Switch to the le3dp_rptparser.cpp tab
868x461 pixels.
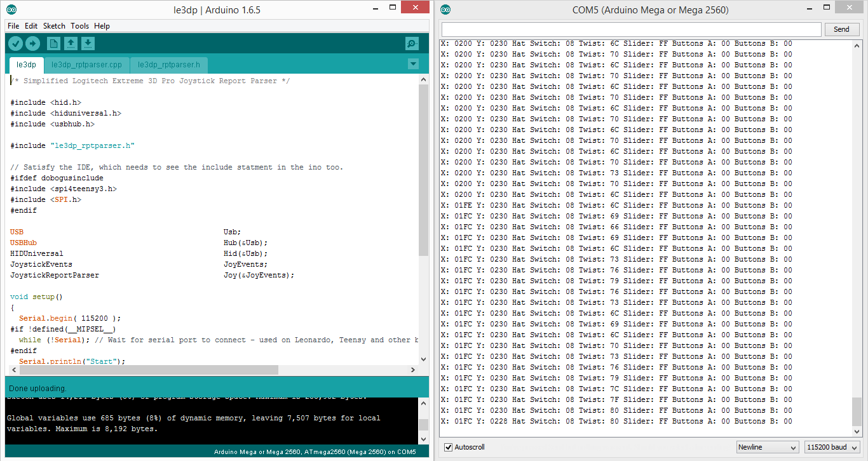[86, 65]
